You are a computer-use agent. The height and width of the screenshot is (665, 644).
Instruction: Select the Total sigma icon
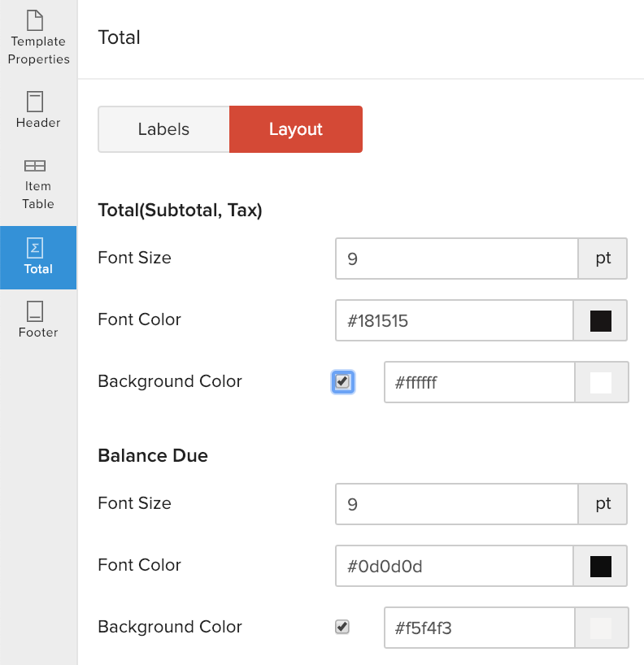35,247
